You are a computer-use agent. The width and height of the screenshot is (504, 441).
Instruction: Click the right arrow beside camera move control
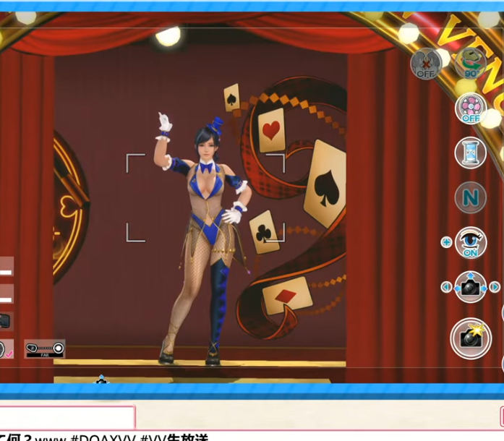click(x=495, y=287)
